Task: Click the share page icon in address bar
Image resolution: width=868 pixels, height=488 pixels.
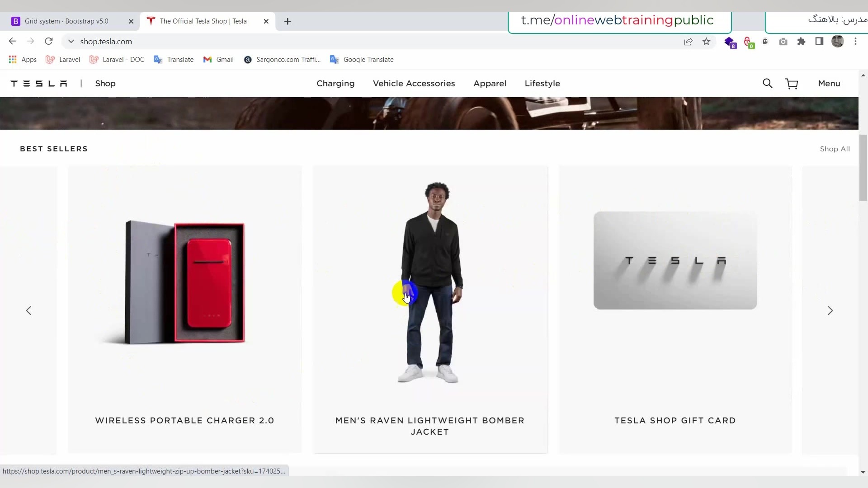Action: point(688,42)
